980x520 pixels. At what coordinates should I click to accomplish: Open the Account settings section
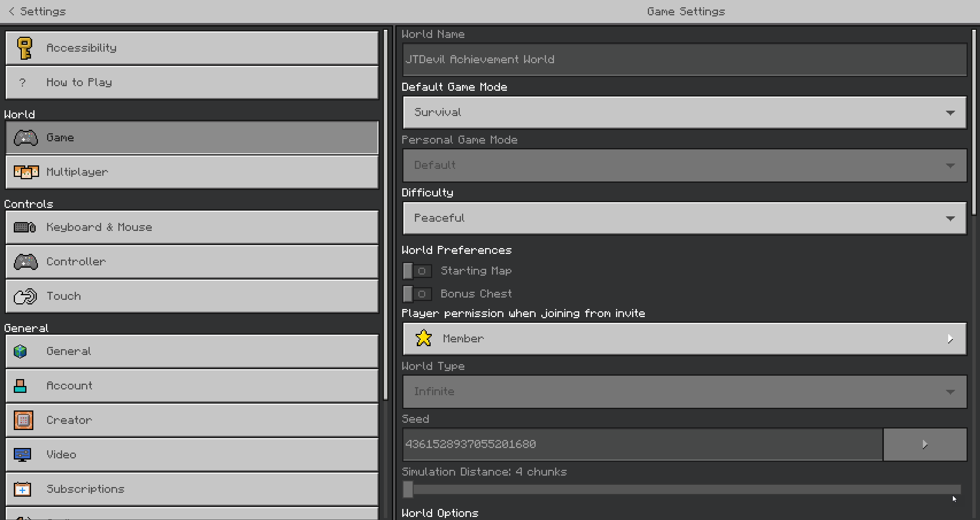coord(192,386)
